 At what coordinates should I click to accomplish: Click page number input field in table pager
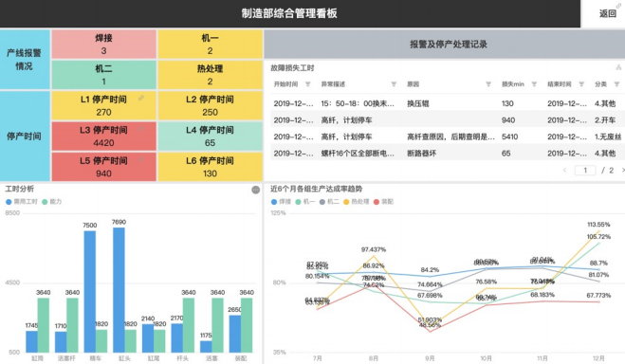click(585, 171)
